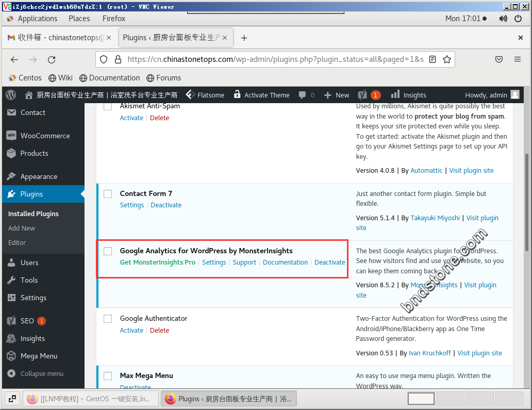Image resolution: width=532 pixels, height=410 pixels.
Task: Click New in the admin bar
Action: [x=337, y=95]
